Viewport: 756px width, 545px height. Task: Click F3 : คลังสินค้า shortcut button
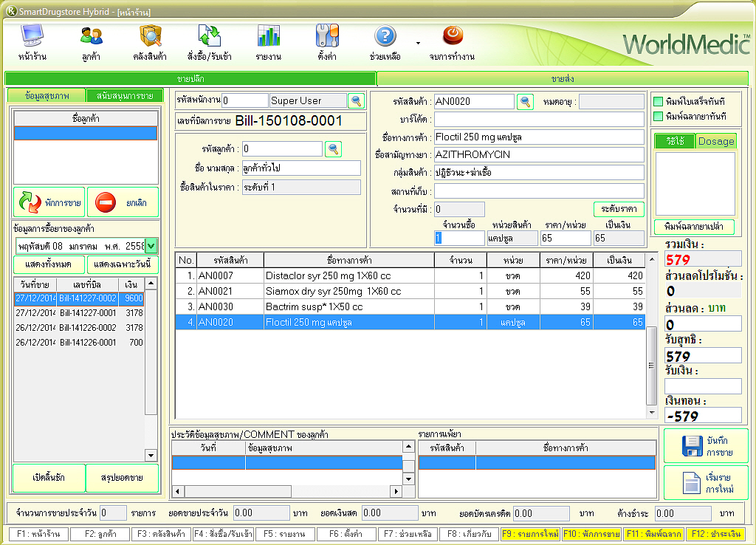161,534
